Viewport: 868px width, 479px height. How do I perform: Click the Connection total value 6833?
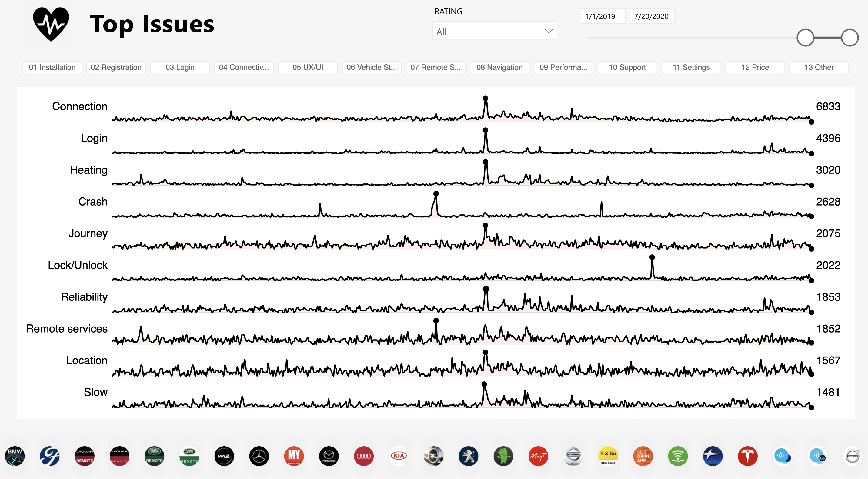(828, 106)
